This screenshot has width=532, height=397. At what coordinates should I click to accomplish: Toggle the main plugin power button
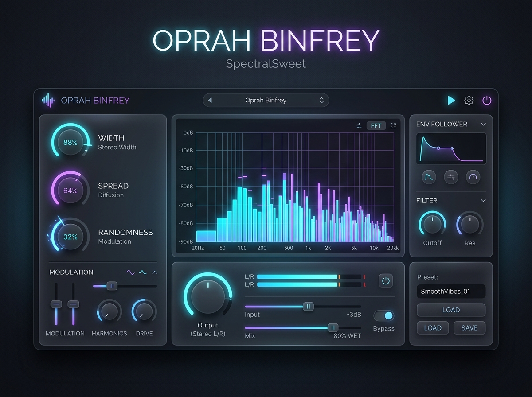[487, 101]
